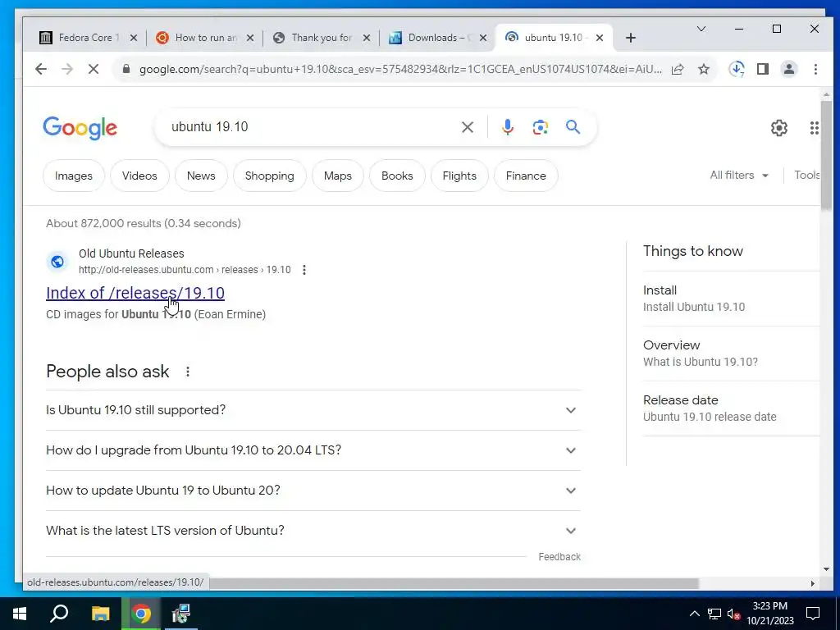Viewport: 840px width, 630px height.
Task: Open the Windows notification center
Action: 813,614
